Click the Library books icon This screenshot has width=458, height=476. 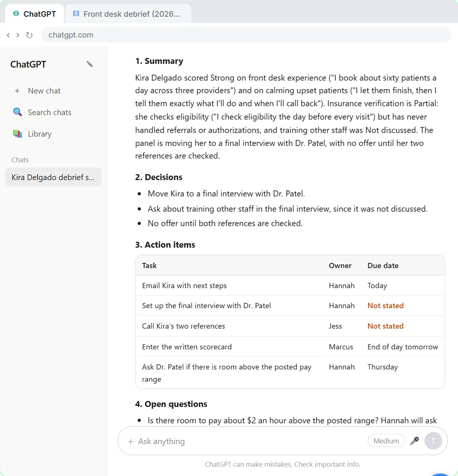pos(18,134)
